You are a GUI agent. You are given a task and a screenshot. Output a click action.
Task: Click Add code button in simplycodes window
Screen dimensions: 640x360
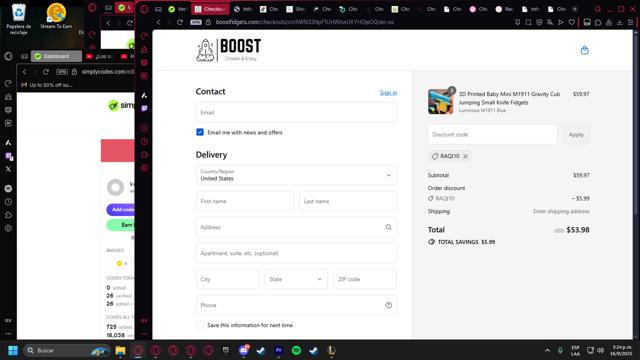pos(121,209)
